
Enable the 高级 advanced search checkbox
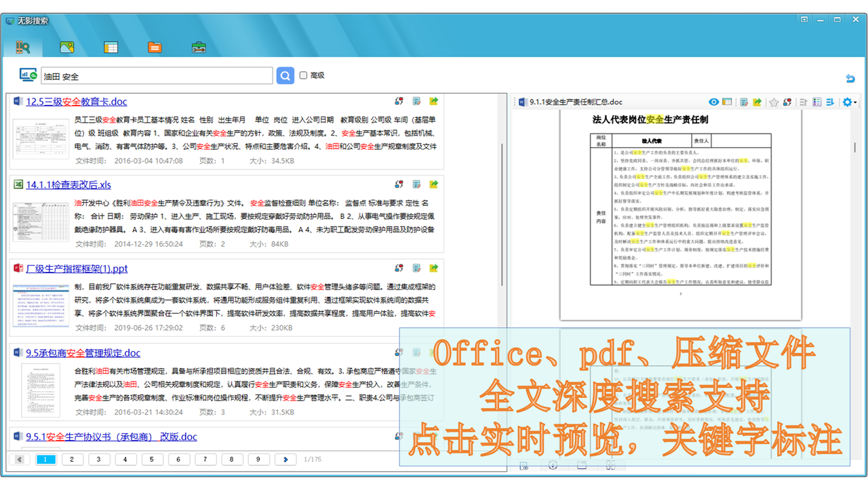(x=304, y=75)
